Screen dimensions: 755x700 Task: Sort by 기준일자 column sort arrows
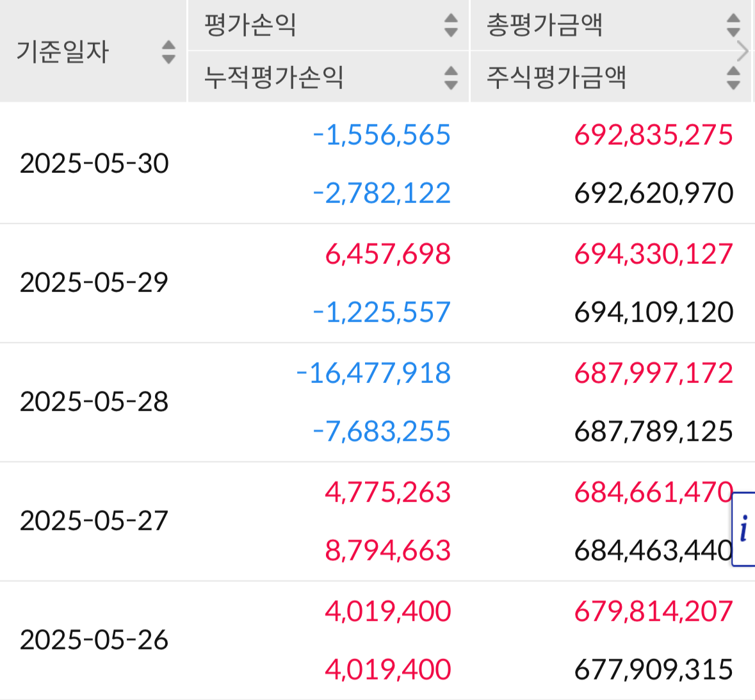point(168,52)
